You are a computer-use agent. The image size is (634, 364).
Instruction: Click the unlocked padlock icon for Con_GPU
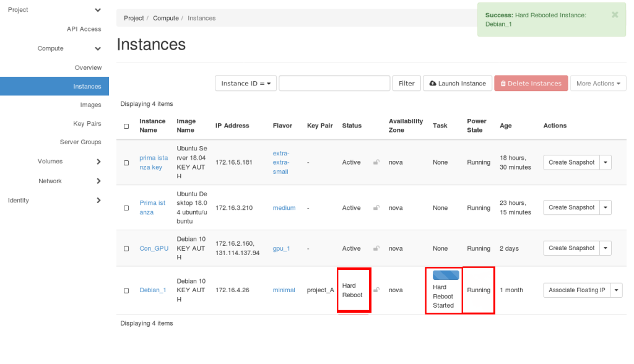pyautogui.click(x=376, y=248)
